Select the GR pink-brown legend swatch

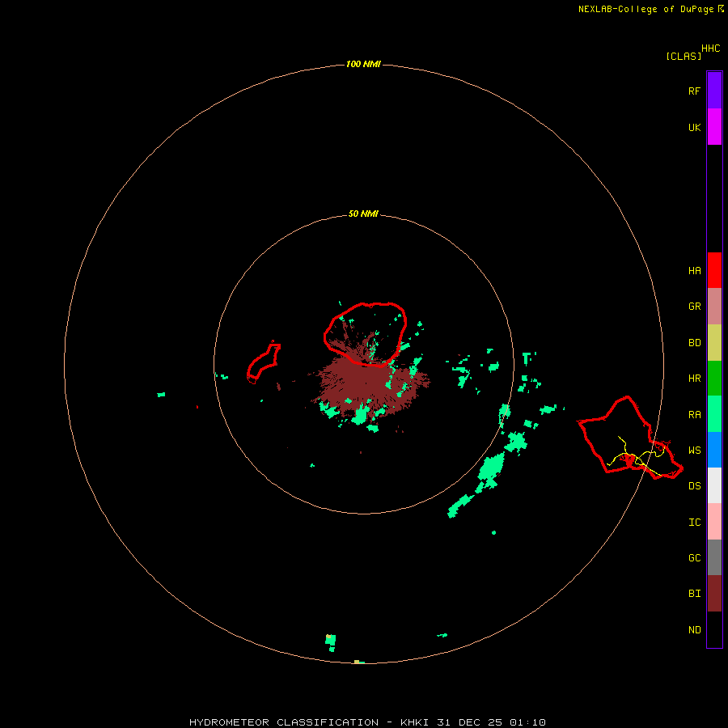pyautogui.click(x=714, y=307)
